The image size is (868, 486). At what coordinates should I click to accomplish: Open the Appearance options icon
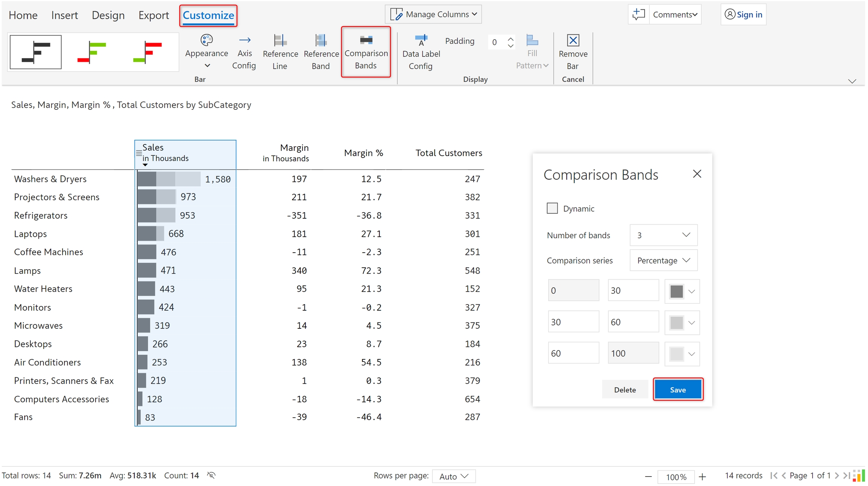(206, 40)
